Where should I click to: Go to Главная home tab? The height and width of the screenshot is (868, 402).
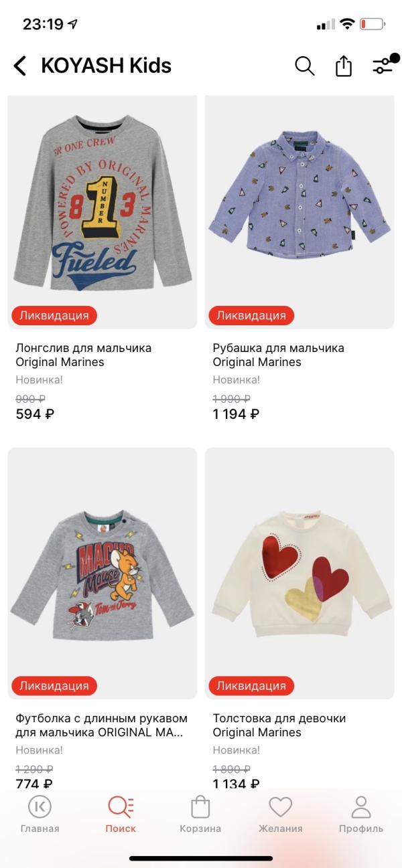point(40,814)
